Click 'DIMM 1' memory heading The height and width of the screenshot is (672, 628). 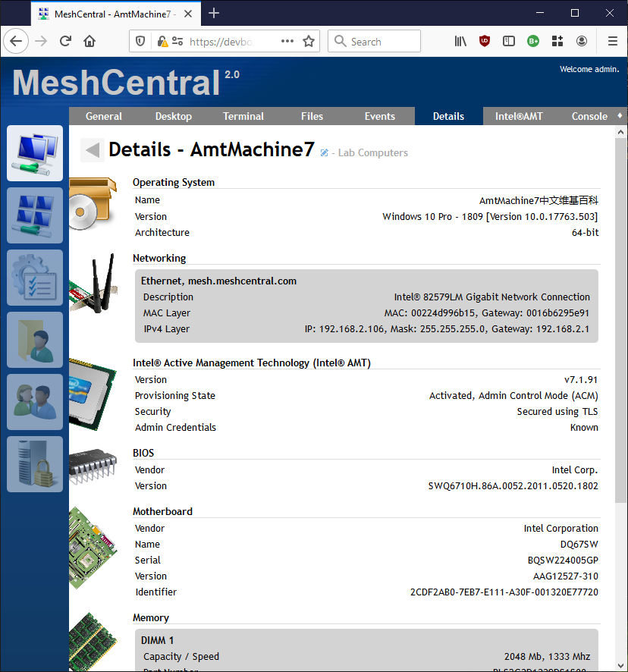(x=157, y=640)
